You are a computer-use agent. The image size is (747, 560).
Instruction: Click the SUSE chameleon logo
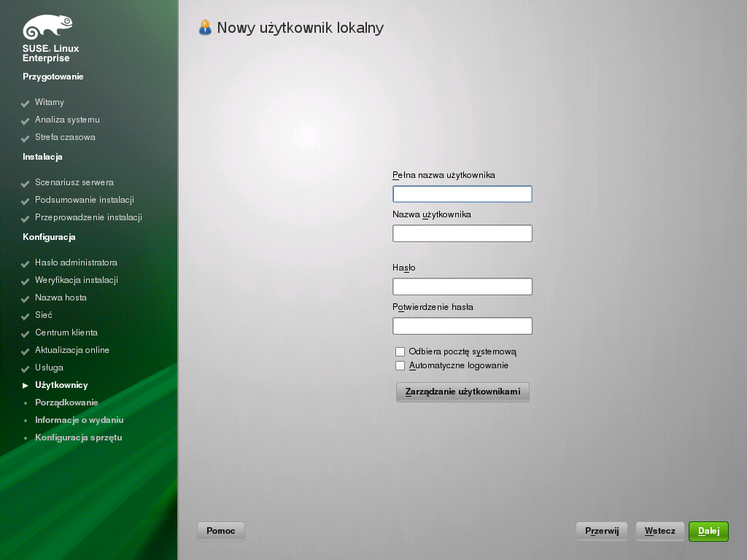point(47,27)
